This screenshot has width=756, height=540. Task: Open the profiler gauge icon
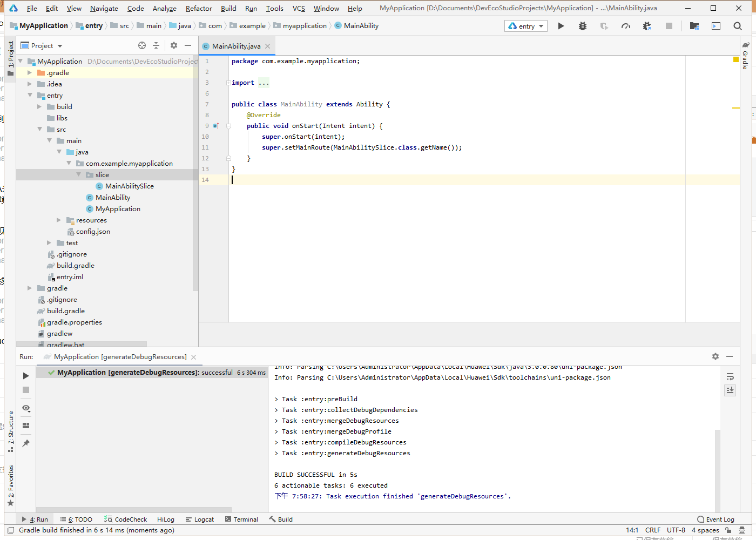click(626, 26)
